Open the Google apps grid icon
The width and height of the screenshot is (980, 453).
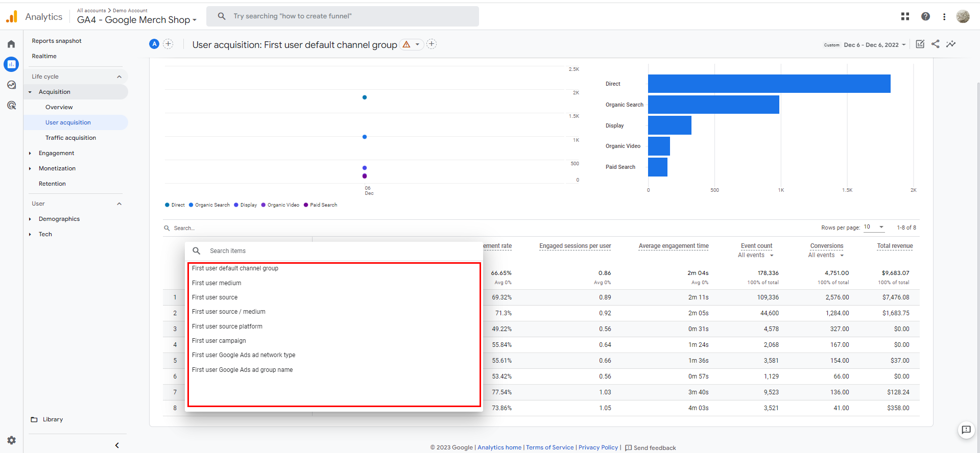tap(905, 16)
